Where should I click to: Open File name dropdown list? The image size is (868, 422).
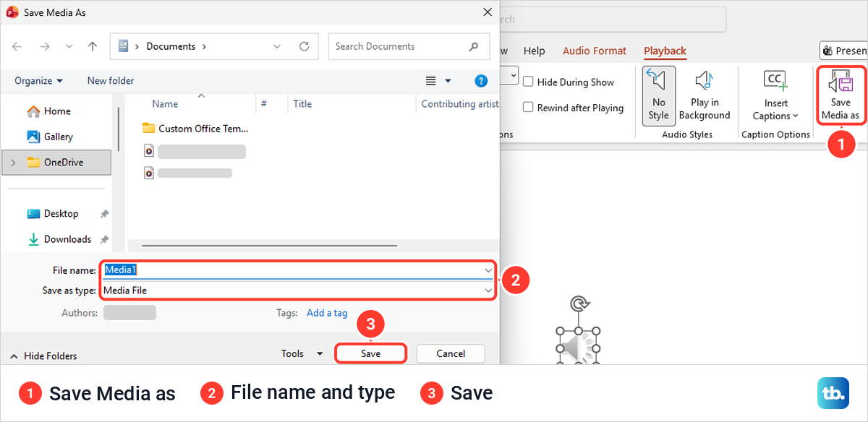tap(488, 270)
